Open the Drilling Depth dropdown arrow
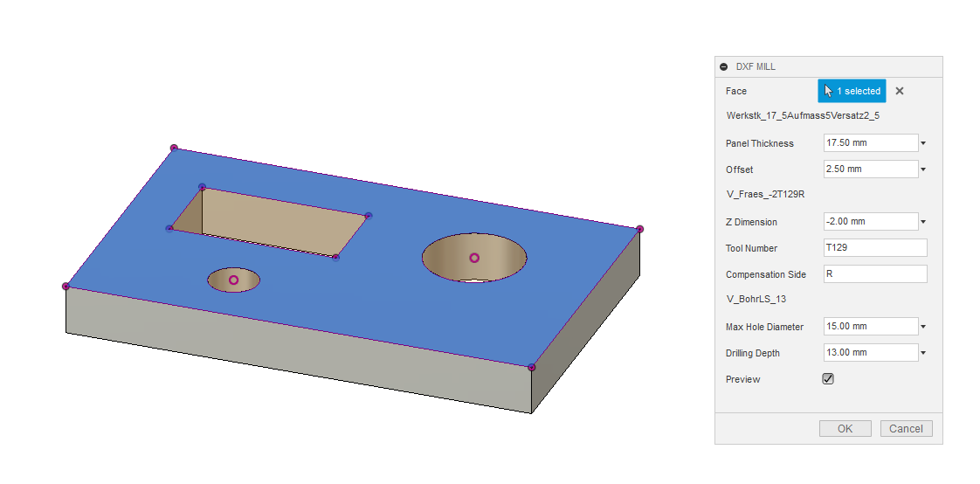The height and width of the screenshot is (484, 980). click(x=923, y=353)
